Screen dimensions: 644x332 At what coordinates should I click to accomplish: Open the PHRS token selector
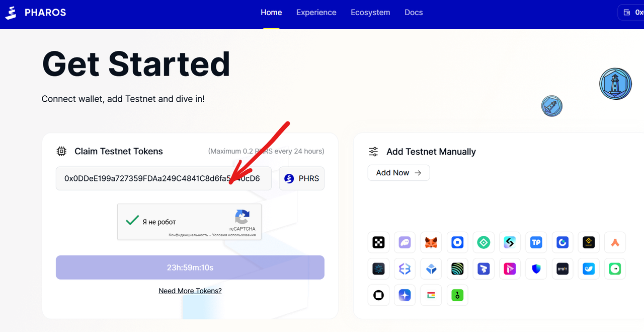tap(302, 178)
